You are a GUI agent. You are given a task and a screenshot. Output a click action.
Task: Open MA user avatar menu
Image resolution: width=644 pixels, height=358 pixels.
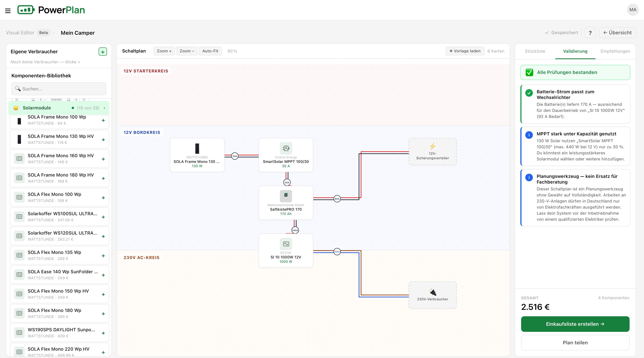(x=633, y=10)
